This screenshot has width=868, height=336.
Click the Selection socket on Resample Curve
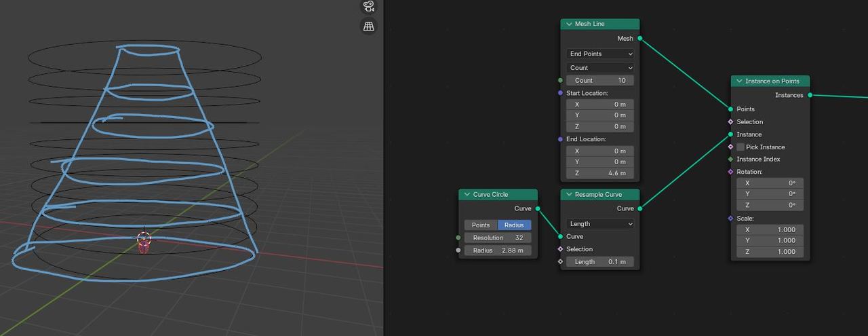click(x=560, y=249)
